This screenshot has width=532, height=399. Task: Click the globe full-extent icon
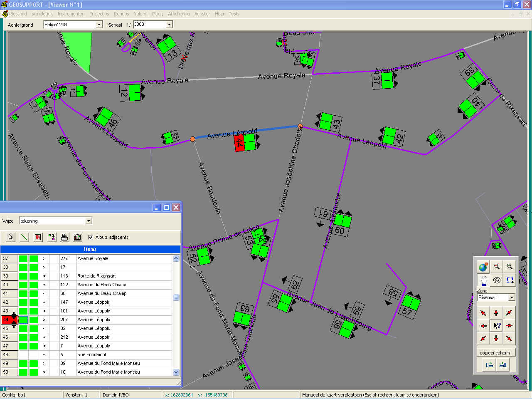[x=483, y=267]
